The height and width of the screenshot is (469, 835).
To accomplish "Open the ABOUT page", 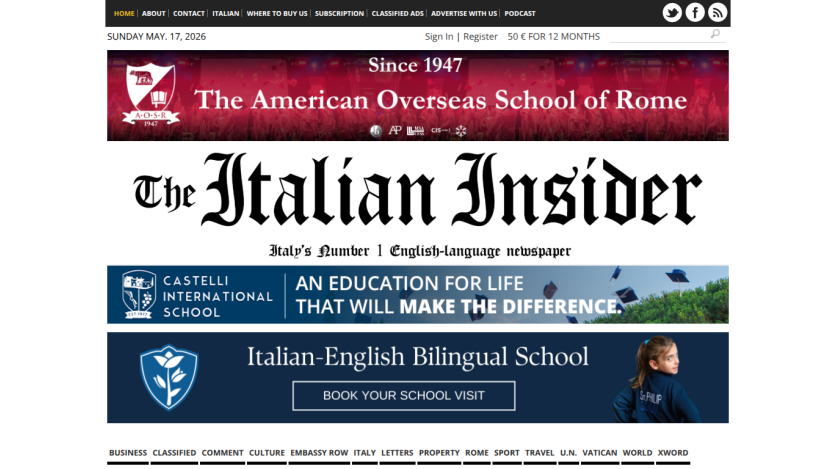I will (x=153, y=13).
